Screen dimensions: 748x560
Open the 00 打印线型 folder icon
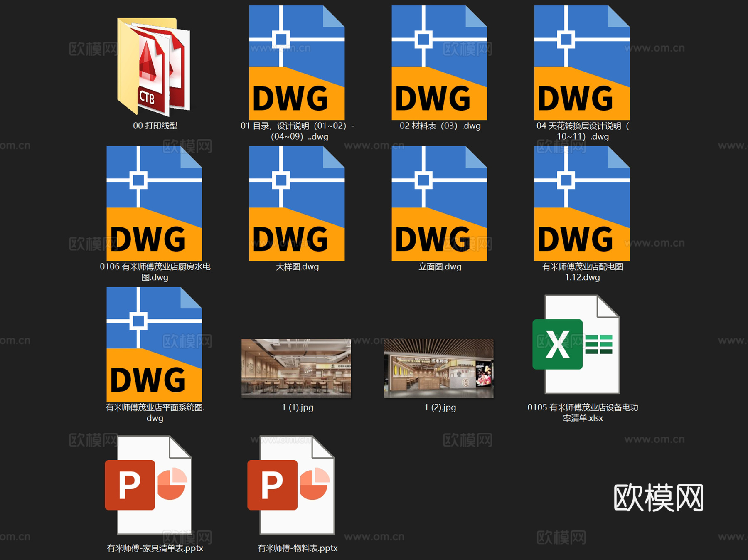[x=154, y=67]
